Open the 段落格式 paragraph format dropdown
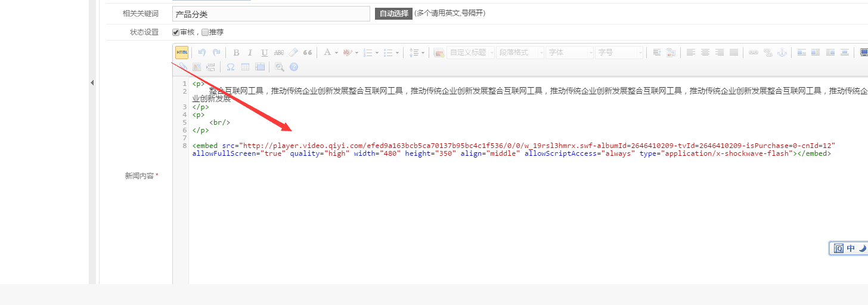 pos(521,53)
